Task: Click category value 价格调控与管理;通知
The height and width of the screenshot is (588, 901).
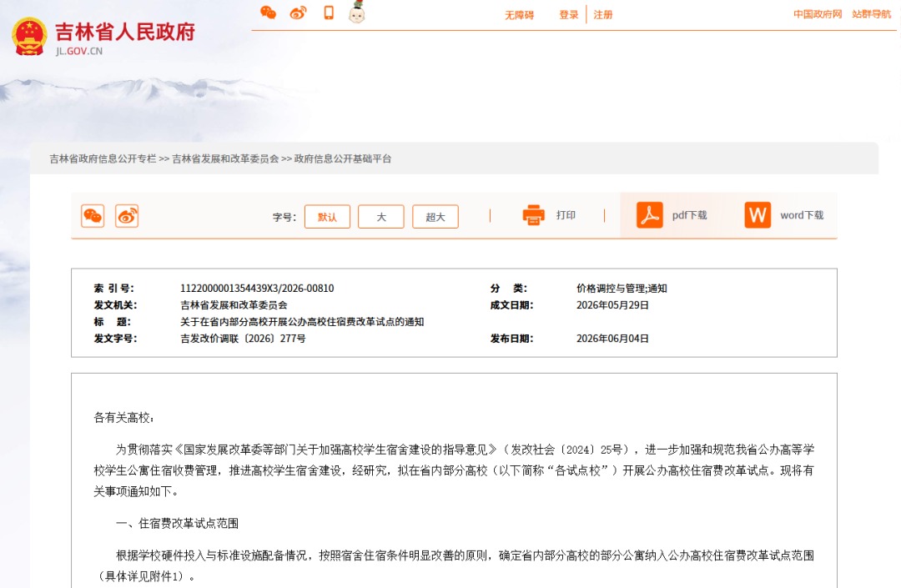Action: point(622,289)
